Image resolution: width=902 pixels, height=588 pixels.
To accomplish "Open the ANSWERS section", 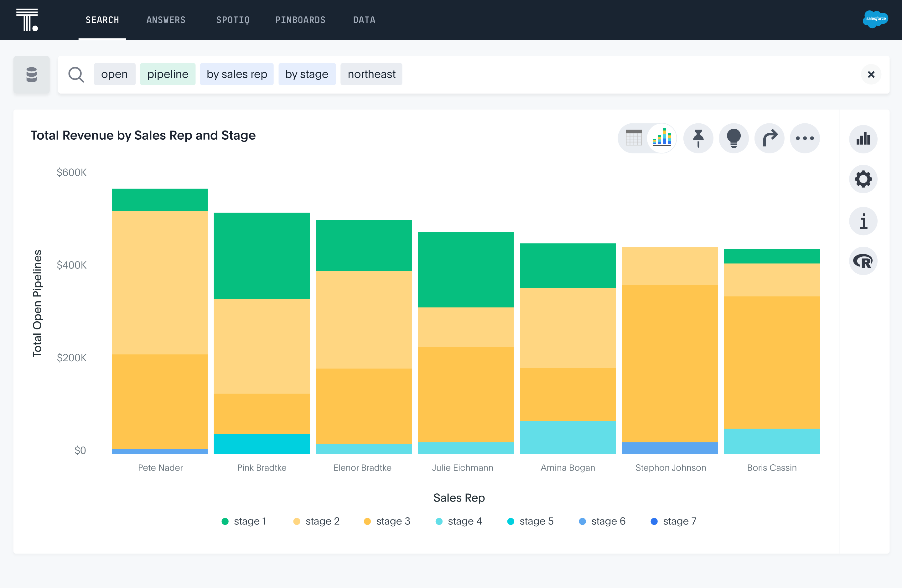I will (166, 20).
